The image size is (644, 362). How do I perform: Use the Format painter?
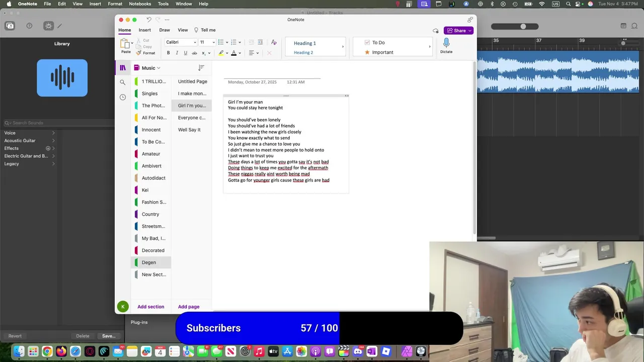[x=145, y=53]
